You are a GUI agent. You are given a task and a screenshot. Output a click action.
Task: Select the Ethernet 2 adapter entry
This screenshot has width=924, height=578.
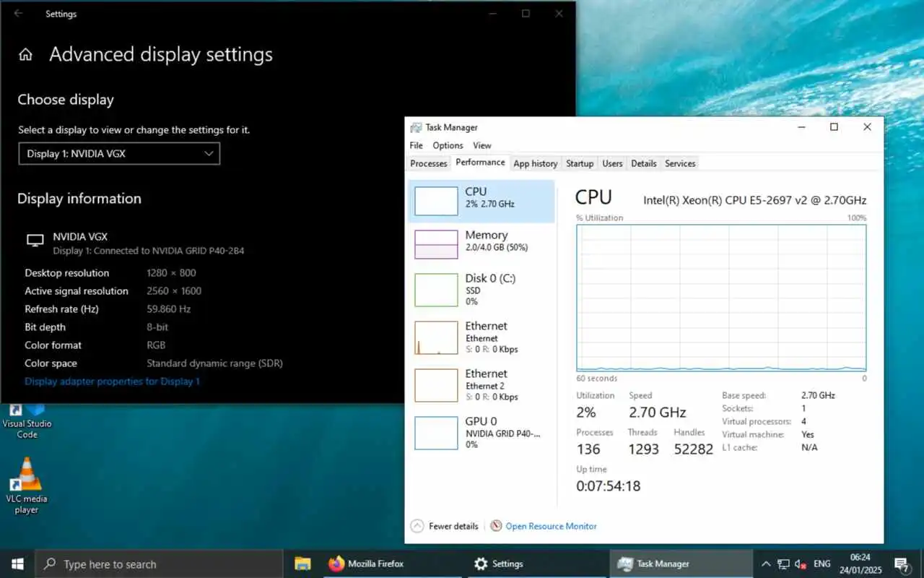tap(481, 385)
